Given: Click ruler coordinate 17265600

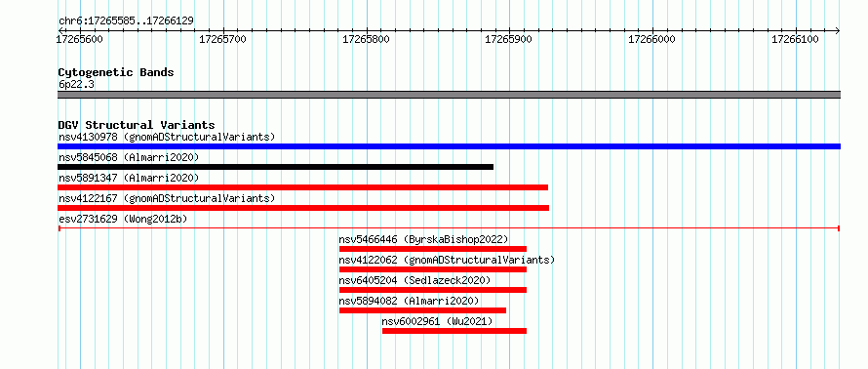Looking at the screenshot, I should pos(79,39).
